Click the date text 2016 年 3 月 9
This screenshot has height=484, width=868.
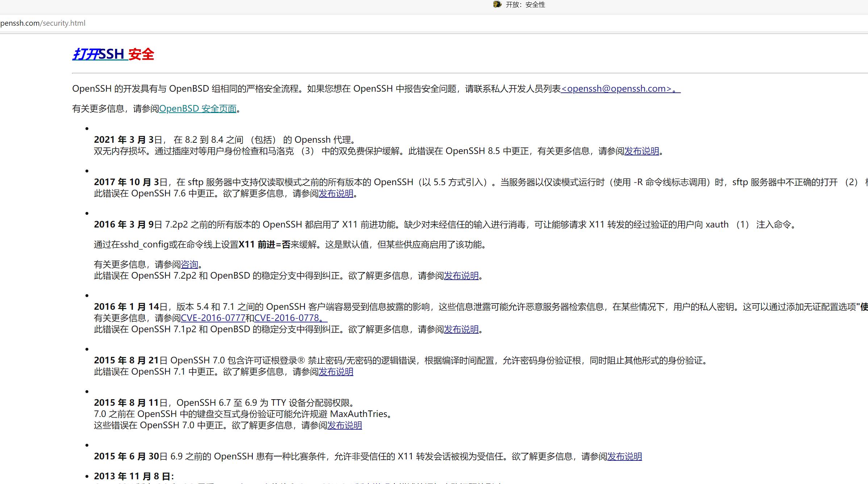(124, 225)
